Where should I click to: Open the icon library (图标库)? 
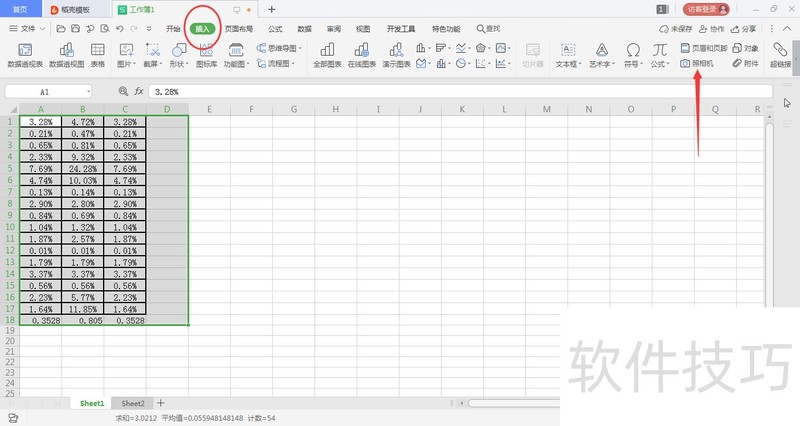(206, 55)
